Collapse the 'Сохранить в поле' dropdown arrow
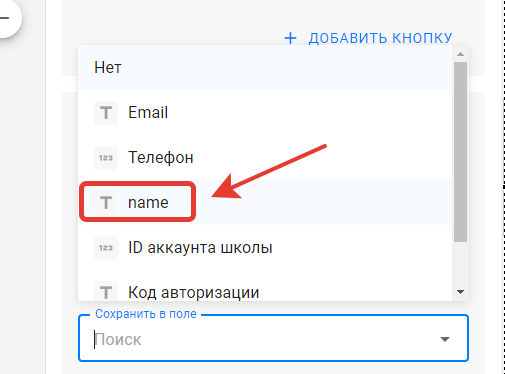This screenshot has width=505, height=374. click(x=445, y=339)
